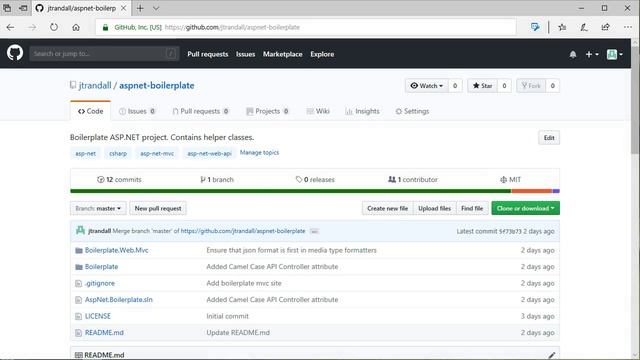Click the asp-net-web-api topic tag
Image resolution: width=640 pixels, height=360 pixels.
click(209, 153)
